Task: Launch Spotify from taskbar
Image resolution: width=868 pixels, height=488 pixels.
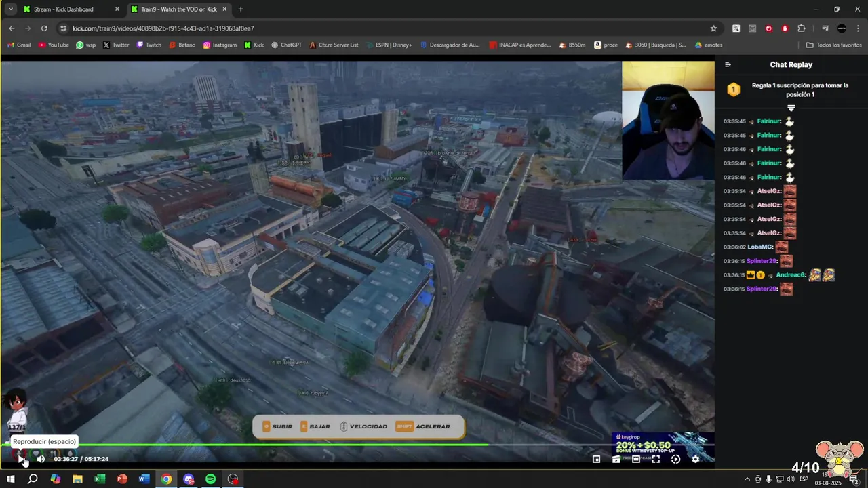Action: (x=211, y=479)
